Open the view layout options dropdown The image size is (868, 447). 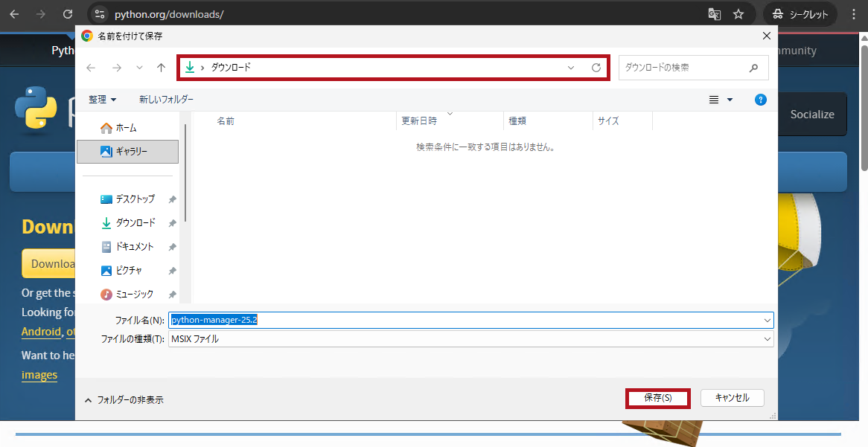pos(730,100)
